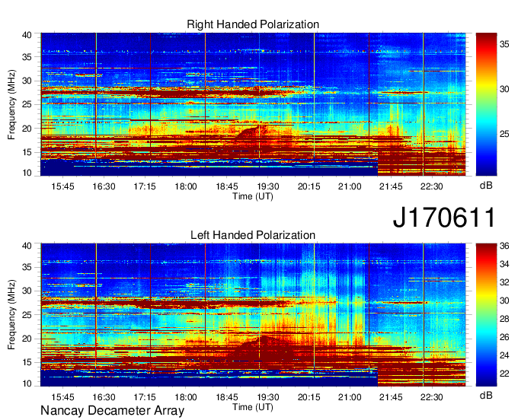The width and height of the screenshot is (518, 420).
Task: Click "Time (UT)" label under bottom plot
Action: pos(253,407)
